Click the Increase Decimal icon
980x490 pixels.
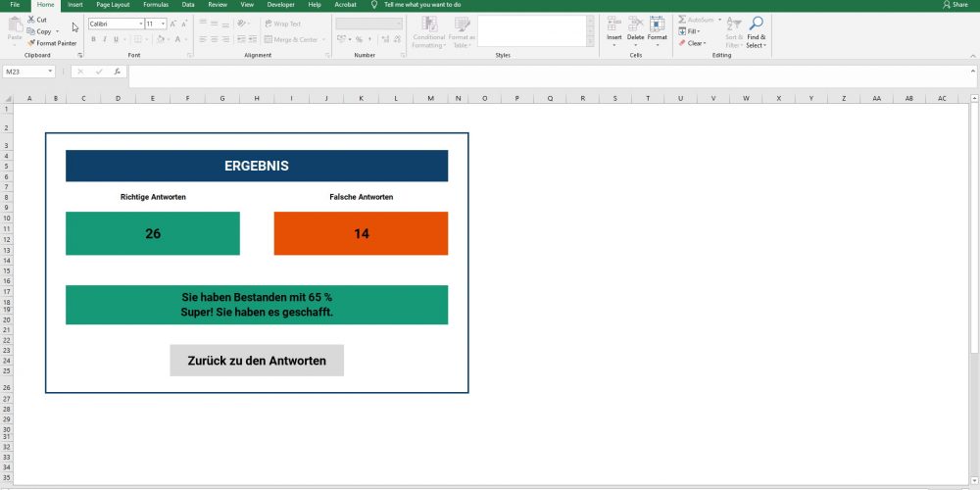pyautogui.click(x=384, y=39)
